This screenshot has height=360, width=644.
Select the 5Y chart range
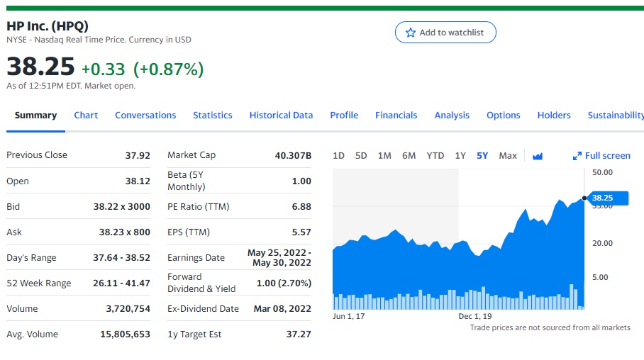pyautogui.click(x=482, y=156)
